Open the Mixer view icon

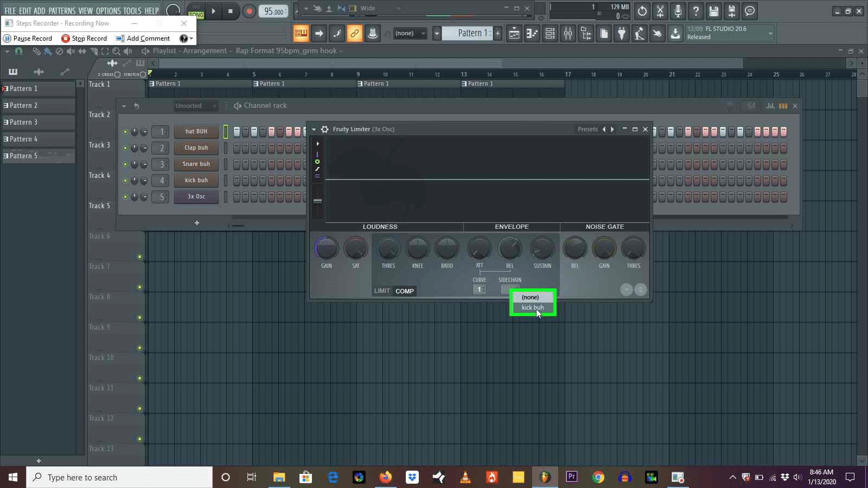tap(568, 34)
